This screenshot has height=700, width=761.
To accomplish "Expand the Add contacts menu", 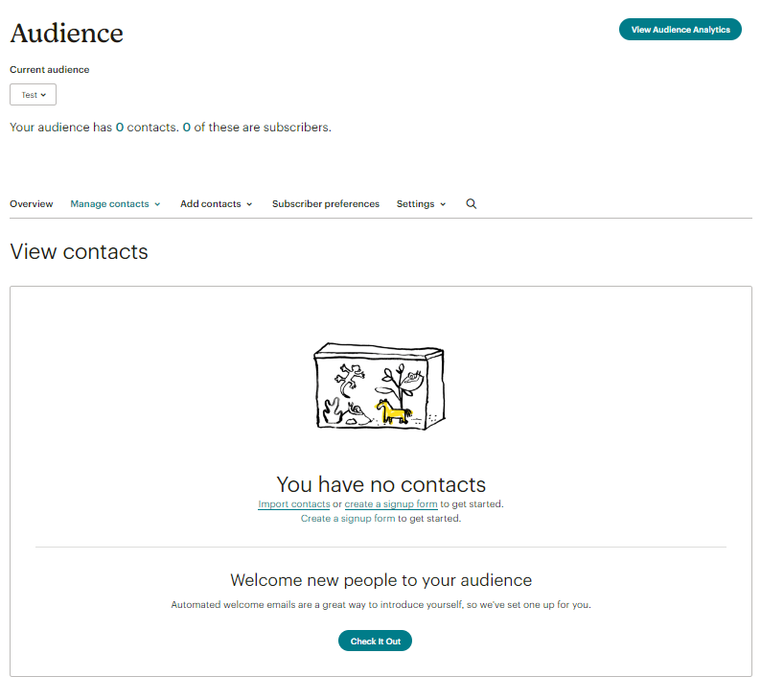I will point(216,204).
